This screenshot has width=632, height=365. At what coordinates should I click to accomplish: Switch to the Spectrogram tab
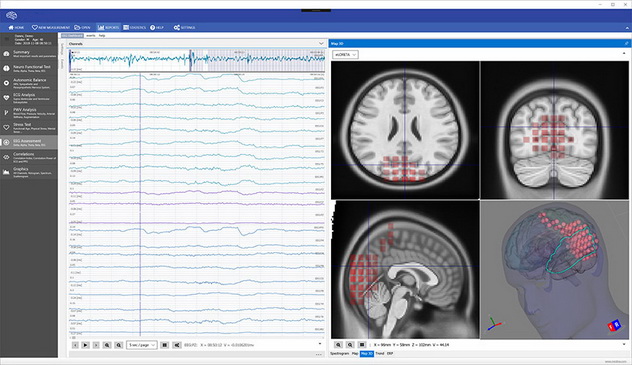pyautogui.click(x=339, y=353)
